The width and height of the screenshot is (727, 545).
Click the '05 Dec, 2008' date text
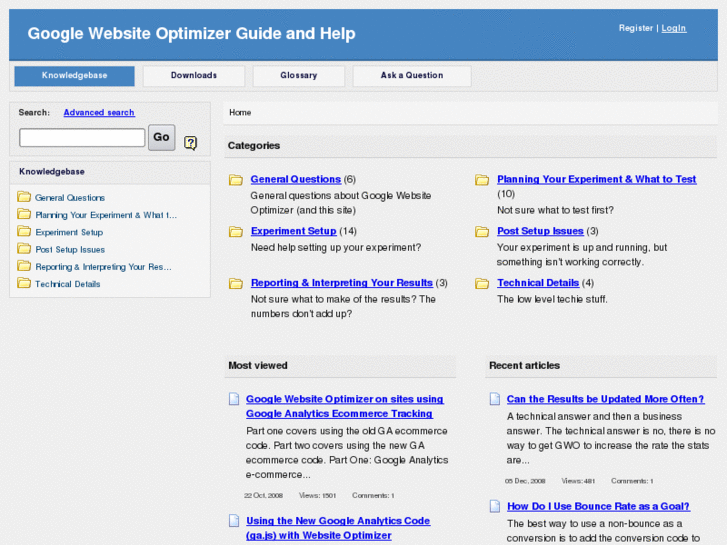(525, 481)
